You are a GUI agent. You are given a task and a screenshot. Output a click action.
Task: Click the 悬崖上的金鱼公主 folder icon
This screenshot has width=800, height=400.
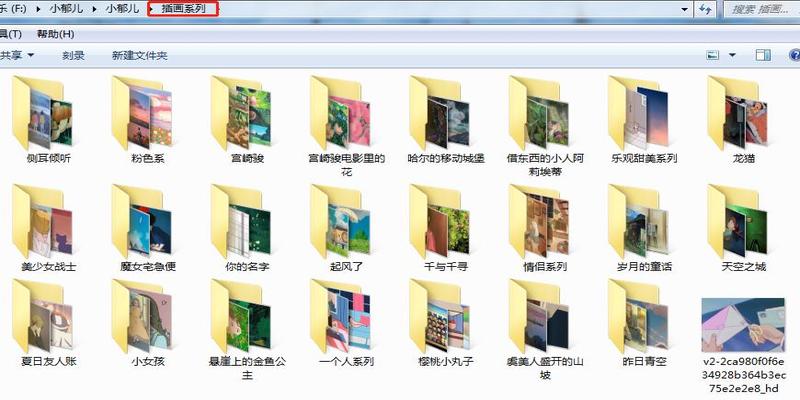(241, 316)
